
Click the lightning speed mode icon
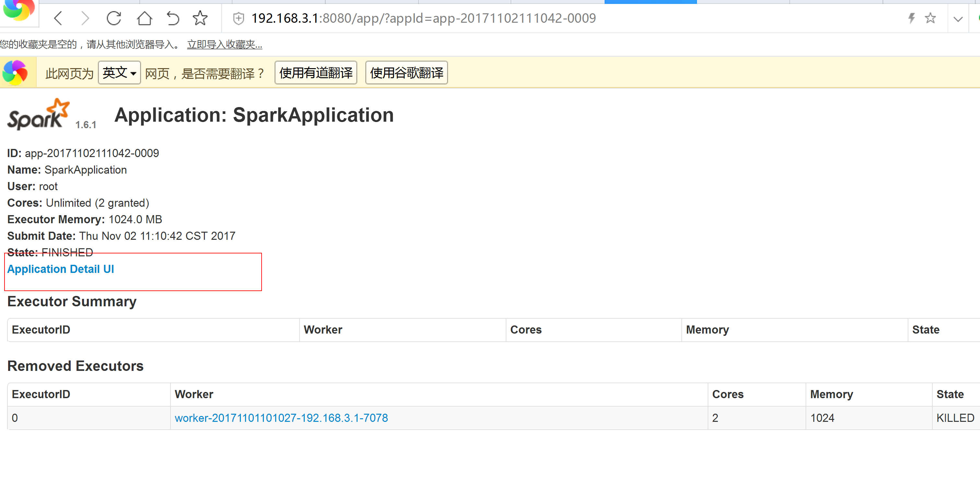tap(911, 18)
